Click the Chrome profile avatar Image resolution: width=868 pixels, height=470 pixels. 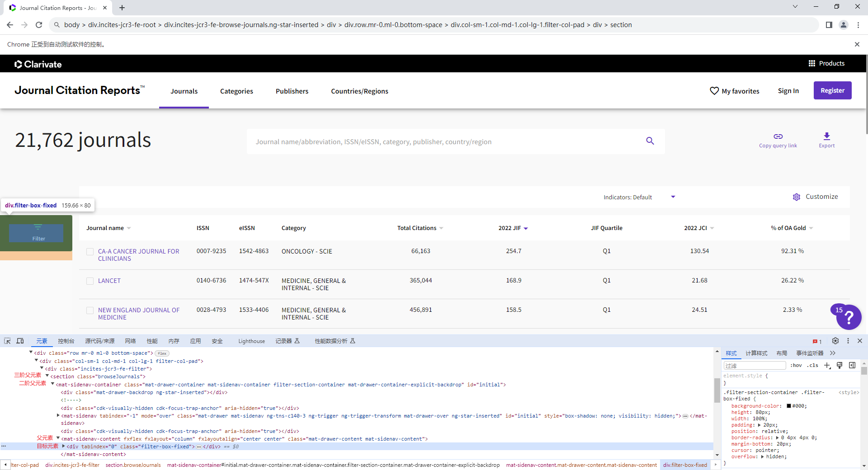click(x=844, y=25)
